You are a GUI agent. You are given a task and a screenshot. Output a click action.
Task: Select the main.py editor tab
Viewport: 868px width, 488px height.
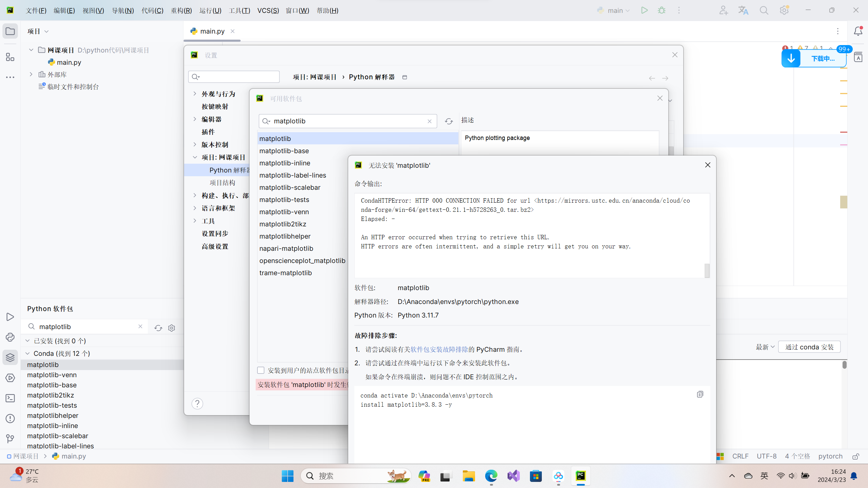(212, 31)
